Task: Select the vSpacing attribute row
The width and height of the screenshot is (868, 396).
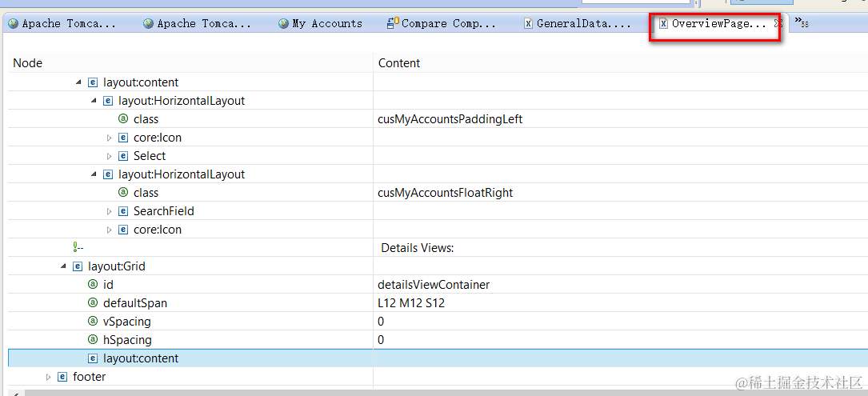Action: pos(438,322)
